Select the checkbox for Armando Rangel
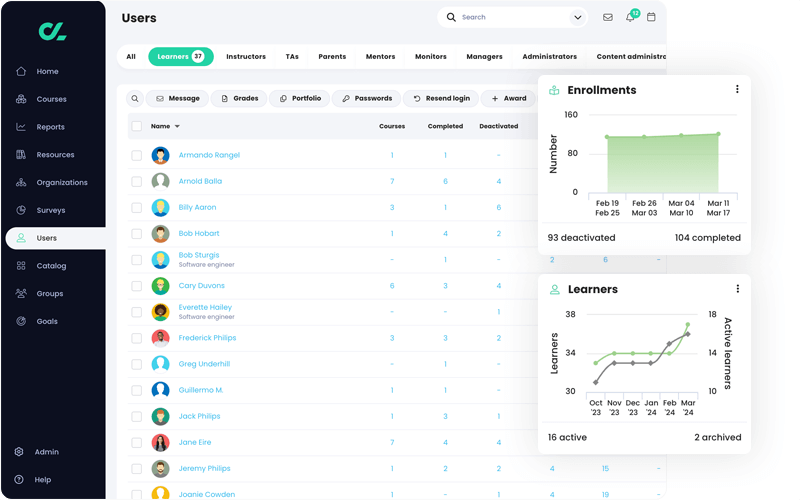The width and height of the screenshot is (800, 500). click(137, 156)
